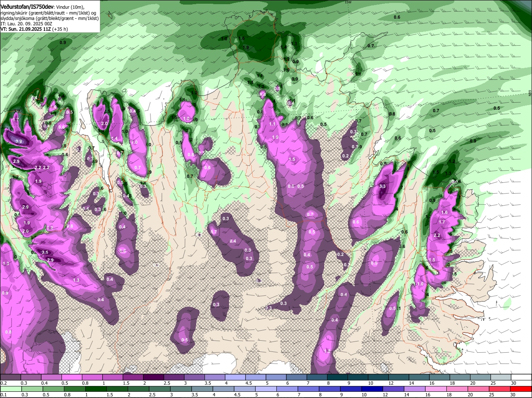This screenshot has width=532, height=398.
Task: Pick the snow legend swatch between 8 and 9
Action: point(337,377)
